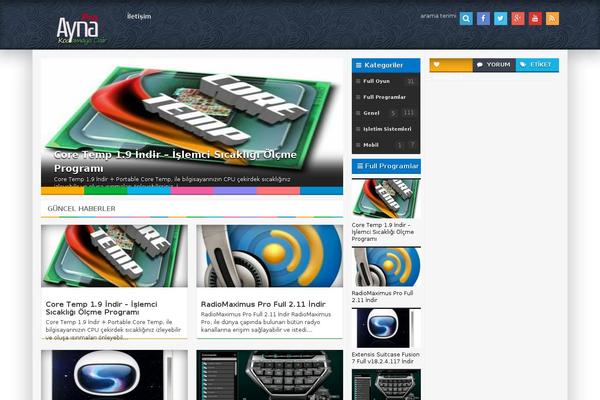Screen dimensions: 600x400
Task: Click the arama terimi search field
Action: 438,16
